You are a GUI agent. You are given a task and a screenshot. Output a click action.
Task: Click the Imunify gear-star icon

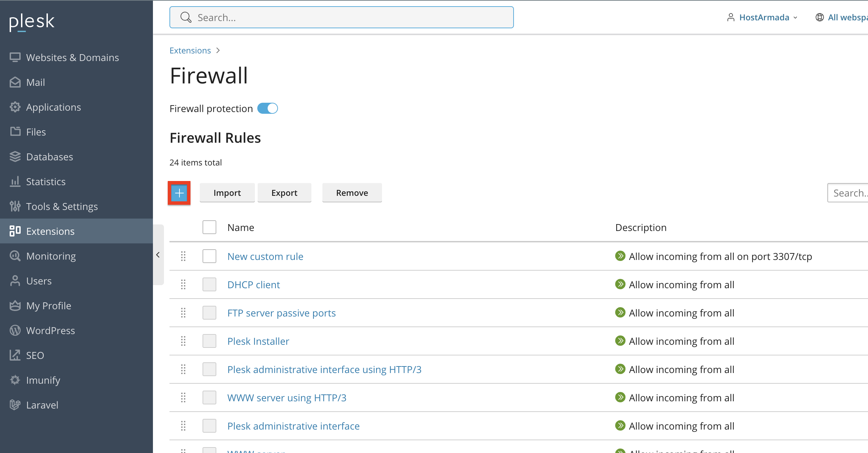(15, 380)
